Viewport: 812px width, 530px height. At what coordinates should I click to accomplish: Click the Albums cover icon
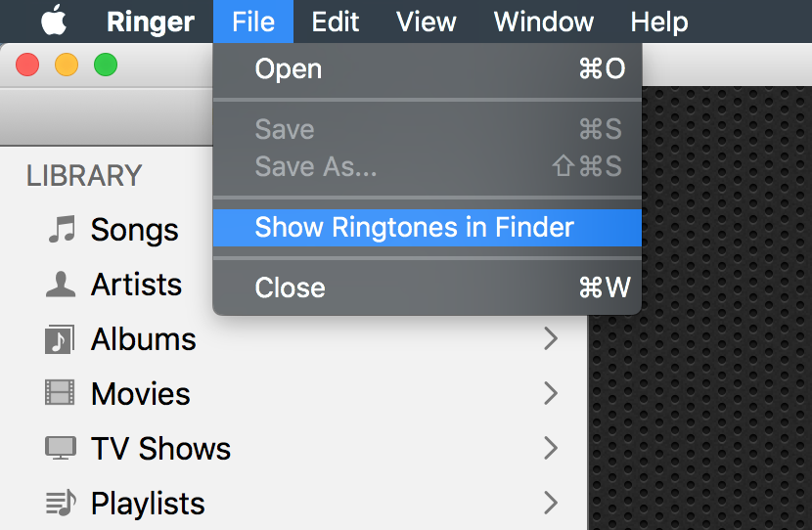click(x=61, y=339)
